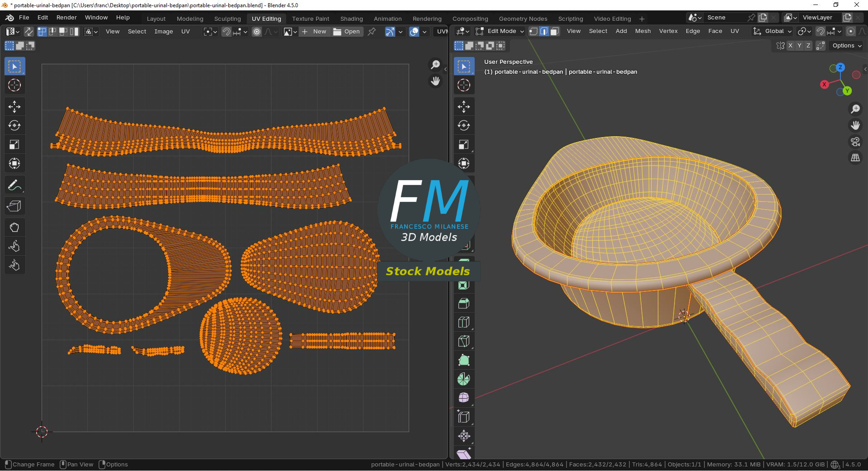Viewport: 868px width, 471px height.
Task: Click the Open image button
Action: (x=347, y=32)
